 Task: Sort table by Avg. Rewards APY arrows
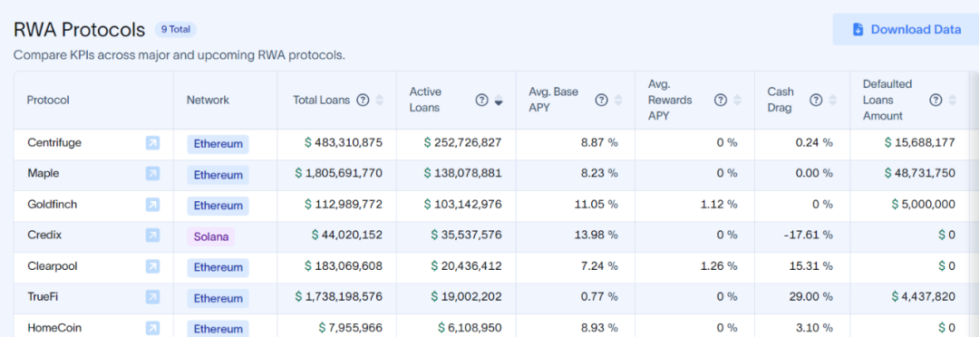click(737, 100)
